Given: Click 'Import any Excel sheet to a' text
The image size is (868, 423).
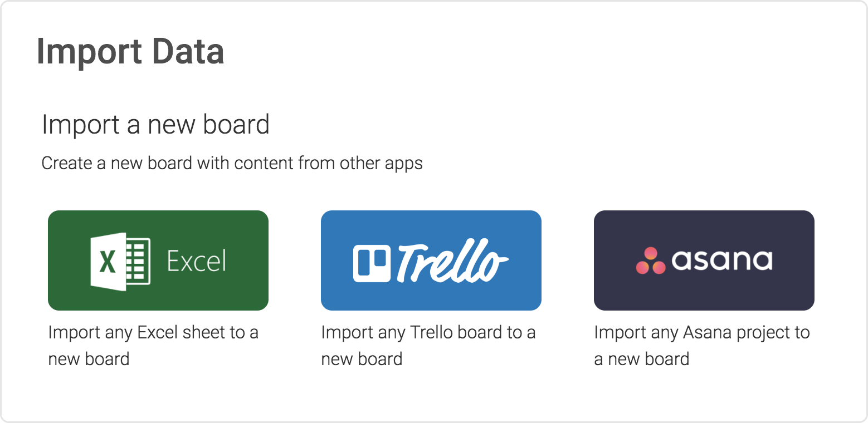Looking at the screenshot, I should click(x=153, y=333).
